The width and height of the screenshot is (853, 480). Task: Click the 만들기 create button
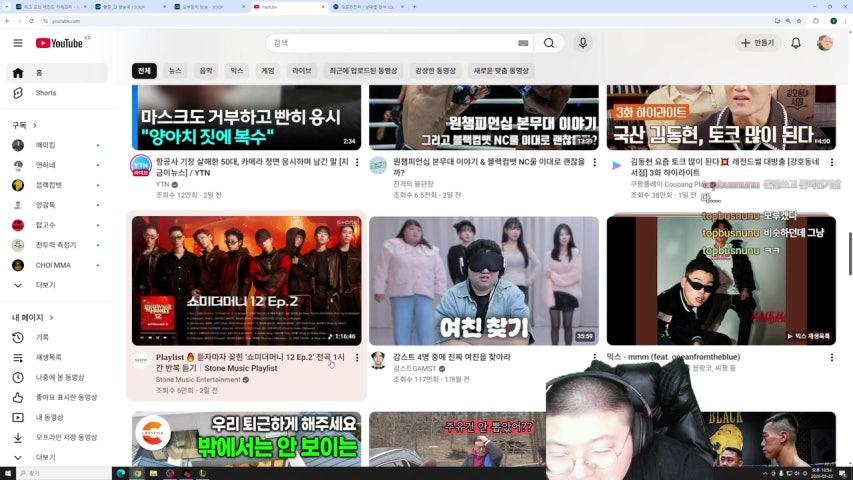tap(758, 43)
